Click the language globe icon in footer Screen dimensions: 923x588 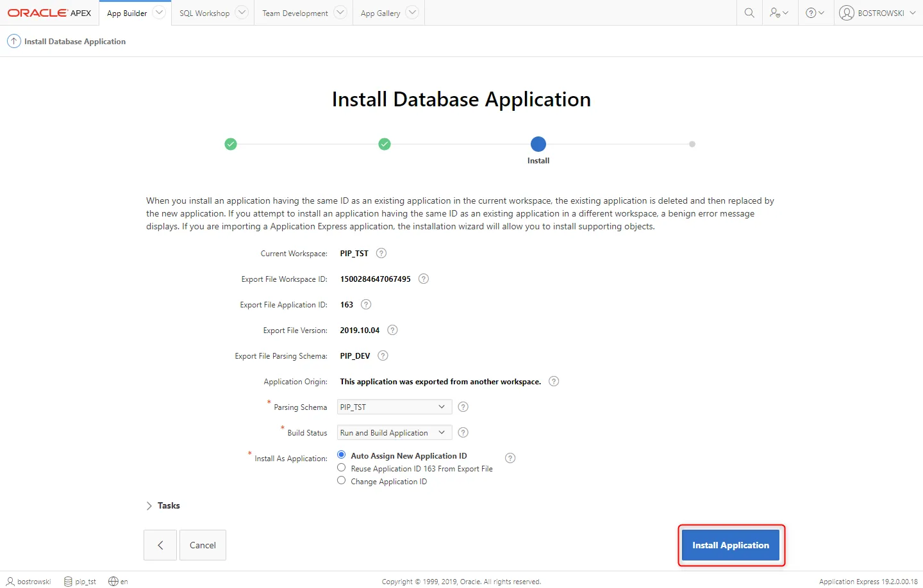point(113,582)
